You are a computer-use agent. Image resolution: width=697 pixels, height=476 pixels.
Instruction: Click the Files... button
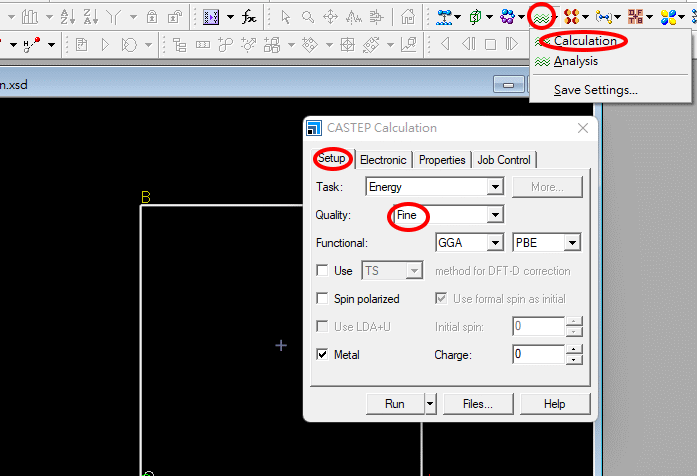(x=477, y=404)
